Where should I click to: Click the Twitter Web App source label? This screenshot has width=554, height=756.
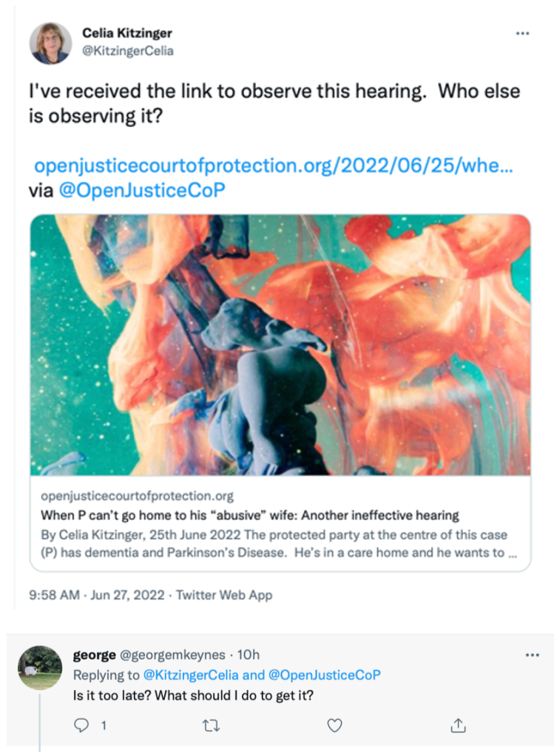tap(223, 595)
